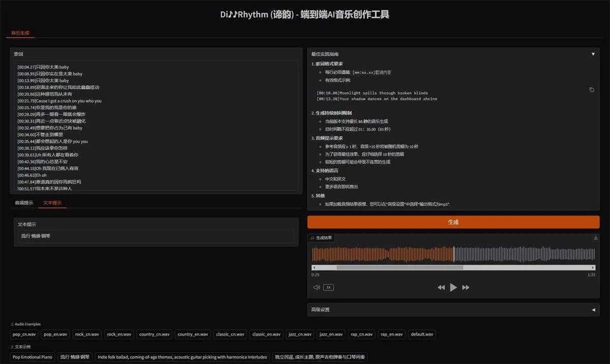610x364 pixels.
Task: Pick the classic_cn.wav example
Action: pyautogui.click(x=230, y=334)
